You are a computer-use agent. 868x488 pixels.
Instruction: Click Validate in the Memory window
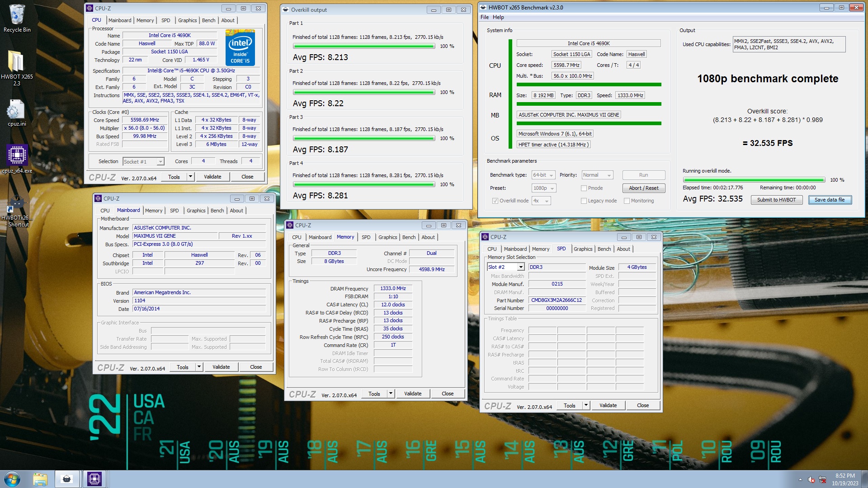pos(413,394)
